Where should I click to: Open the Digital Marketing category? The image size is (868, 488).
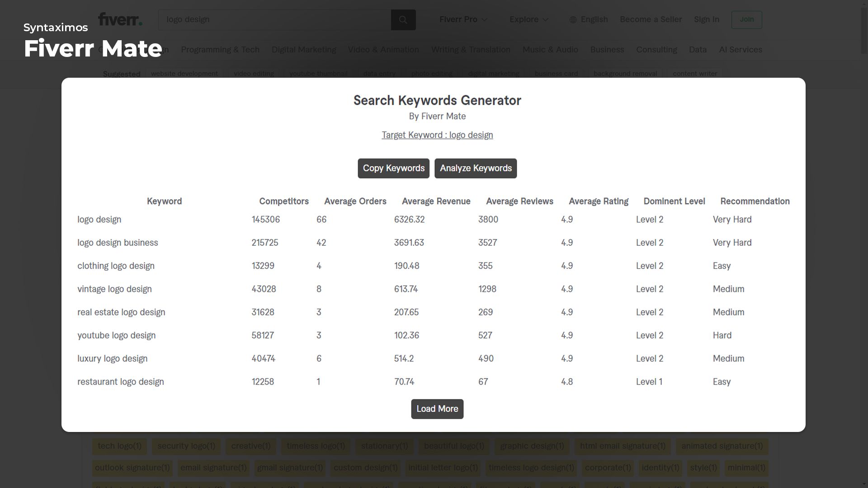coord(304,50)
